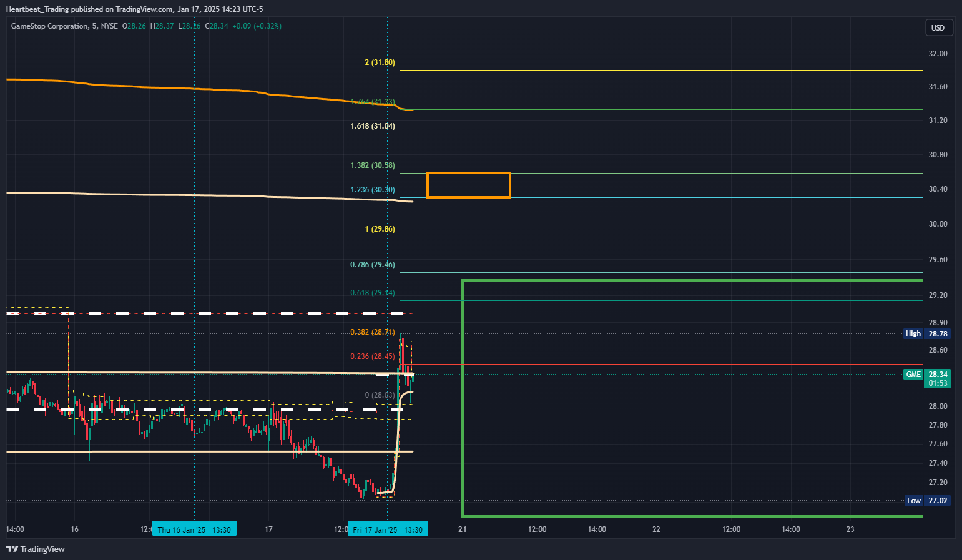Click the GME 28.34 current price label
Viewport: 962px width, 560px height.
[x=927, y=375]
